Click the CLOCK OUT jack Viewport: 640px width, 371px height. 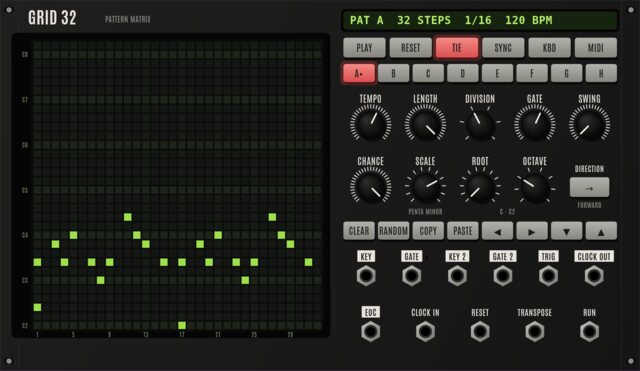[594, 276]
